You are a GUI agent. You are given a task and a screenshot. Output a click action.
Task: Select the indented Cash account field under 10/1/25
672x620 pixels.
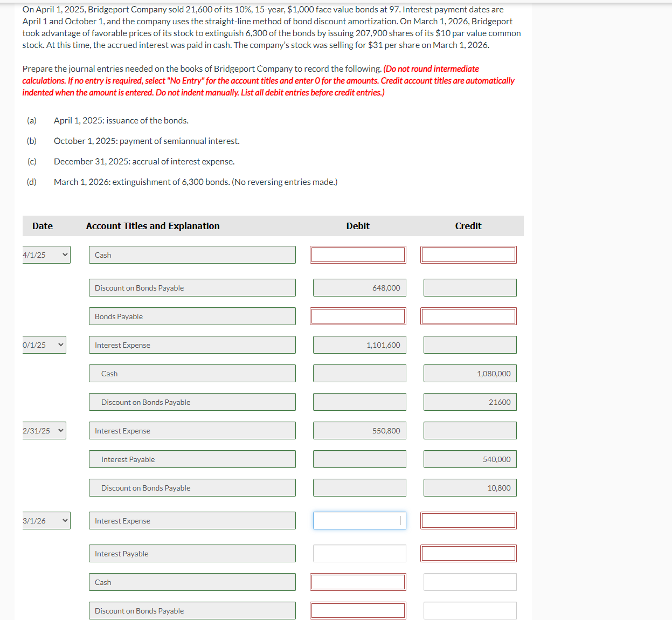(x=192, y=374)
